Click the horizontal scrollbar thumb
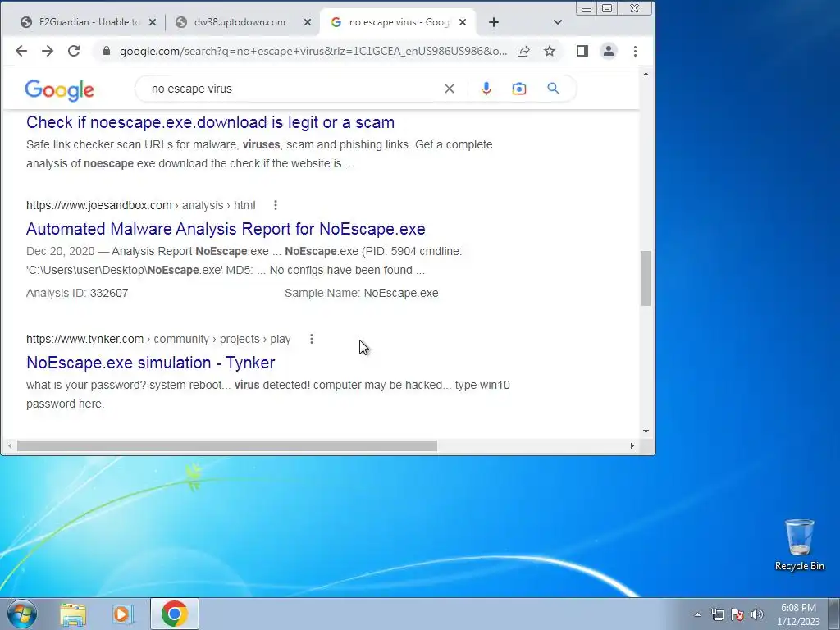This screenshot has height=630, width=840. tap(227, 445)
